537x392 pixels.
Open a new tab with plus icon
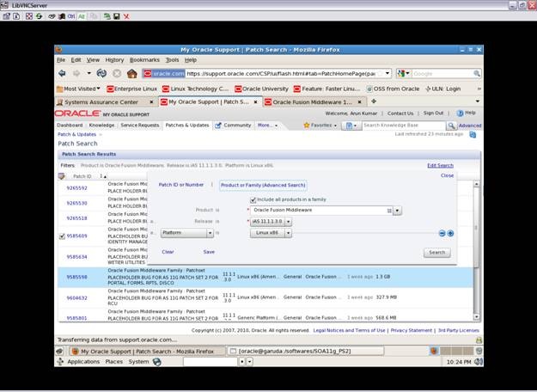click(x=374, y=101)
